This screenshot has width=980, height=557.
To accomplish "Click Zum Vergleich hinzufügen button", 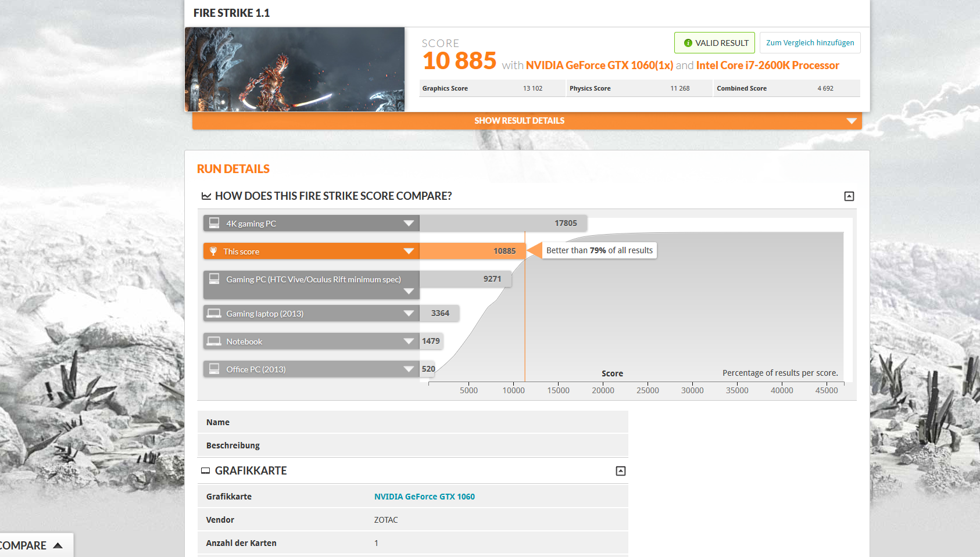I will (x=810, y=43).
